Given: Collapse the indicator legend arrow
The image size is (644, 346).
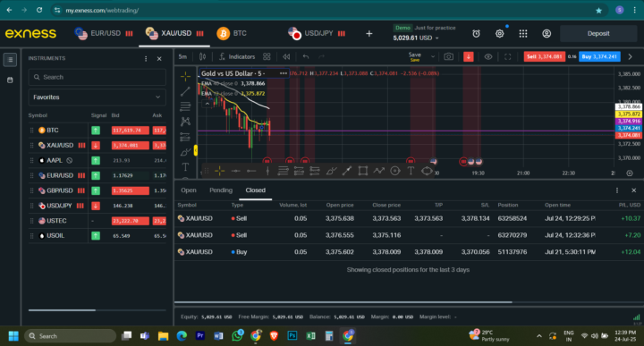Looking at the screenshot, I should coord(207,104).
